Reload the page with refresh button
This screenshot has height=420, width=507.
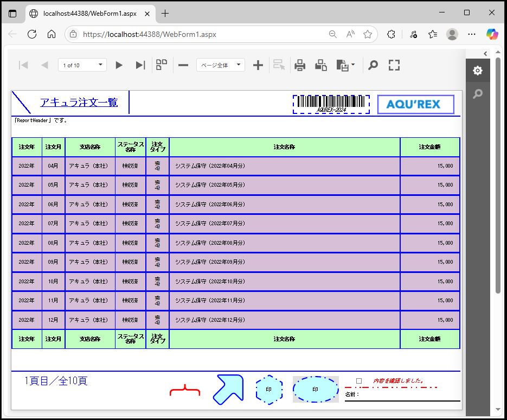click(x=32, y=34)
